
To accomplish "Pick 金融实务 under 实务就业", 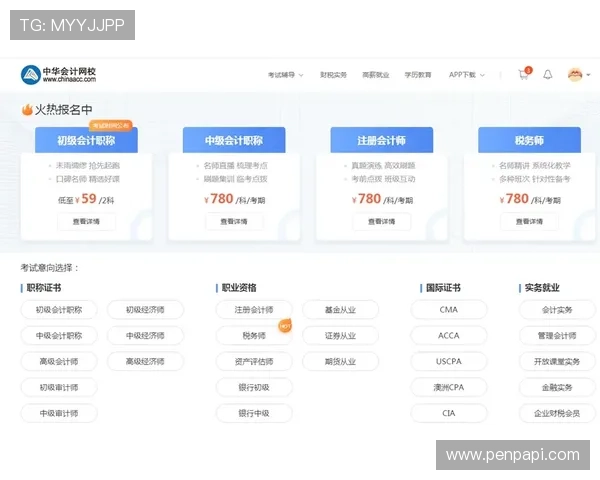I will click(557, 387).
